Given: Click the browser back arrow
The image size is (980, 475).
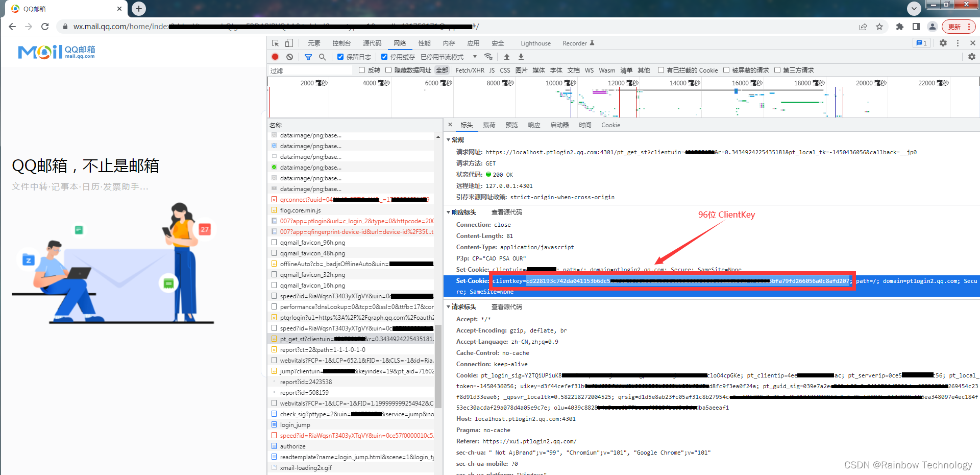Looking at the screenshot, I should (x=12, y=27).
